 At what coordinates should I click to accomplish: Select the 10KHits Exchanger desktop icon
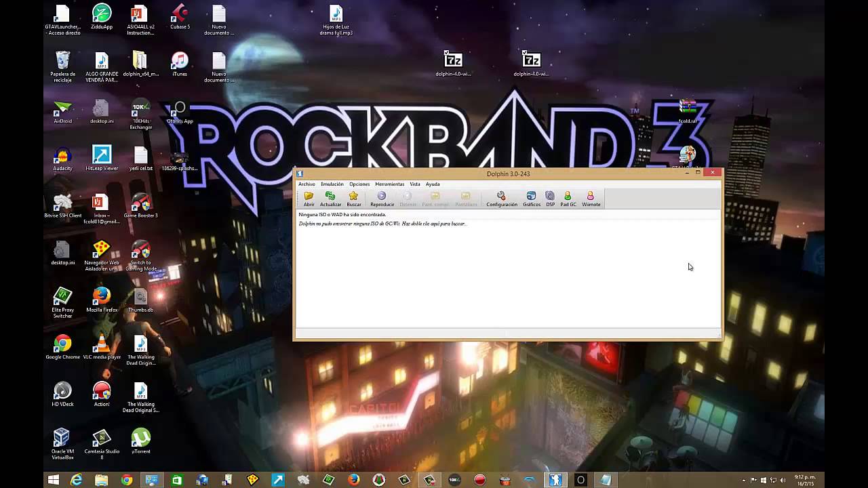140,115
